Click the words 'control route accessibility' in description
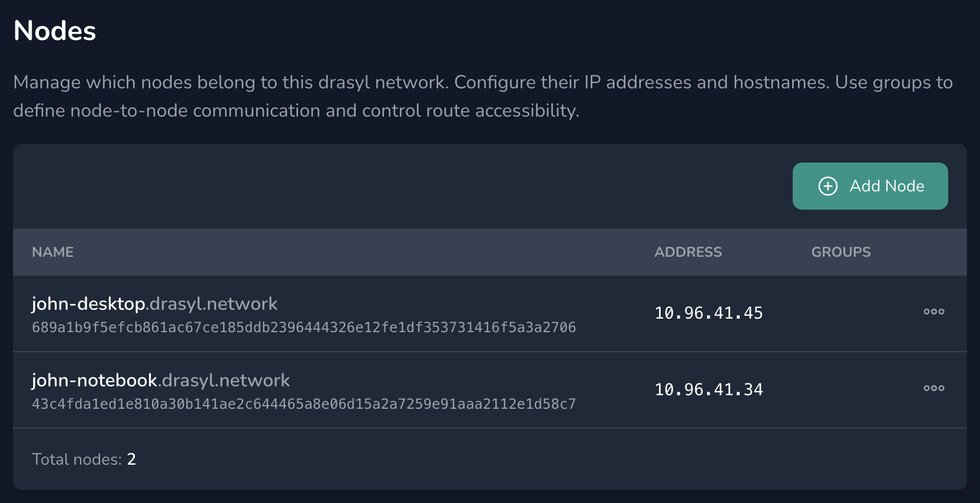This screenshot has height=503, width=980. 470,111
